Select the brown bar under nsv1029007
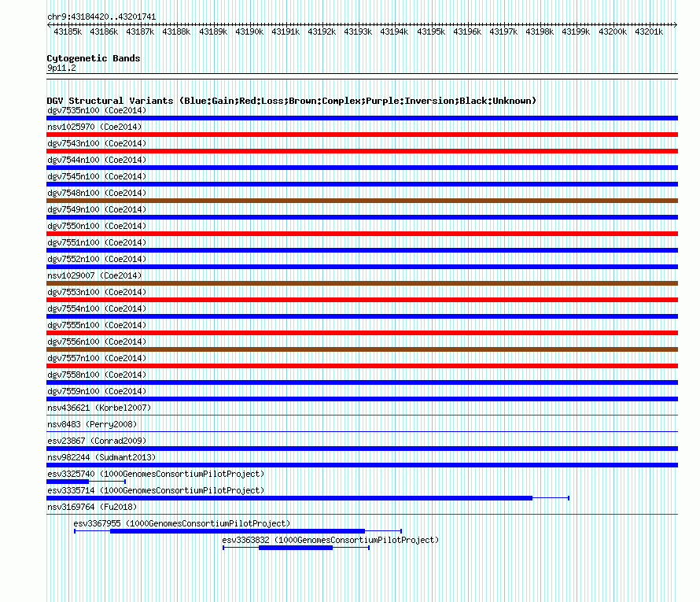Screen dimensions: 700x602 362,283
